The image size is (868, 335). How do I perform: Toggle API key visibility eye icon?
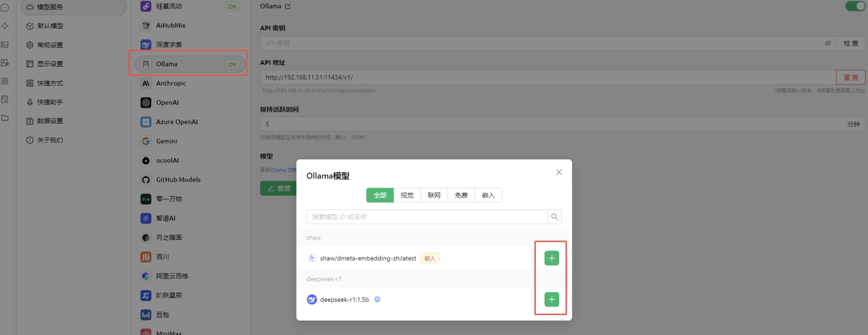pos(828,43)
